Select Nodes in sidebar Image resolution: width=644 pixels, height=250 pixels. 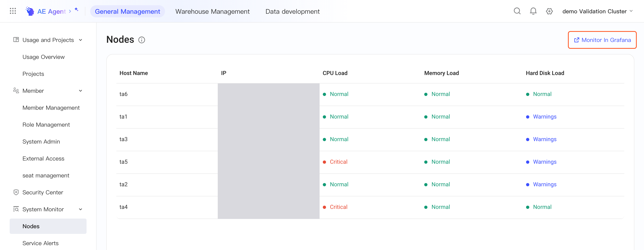pos(48,226)
